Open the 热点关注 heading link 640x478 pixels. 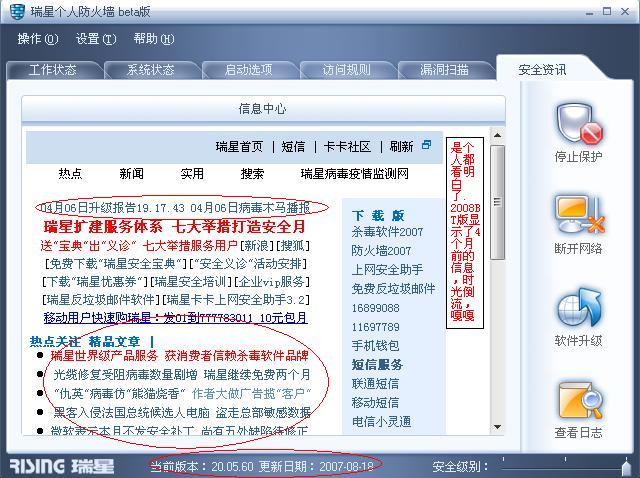click(x=55, y=341)
